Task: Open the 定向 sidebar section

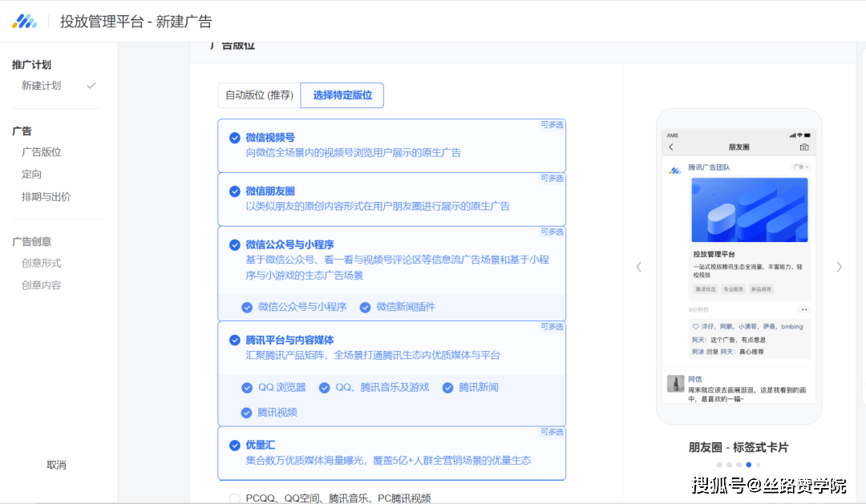Action: point(31,175)
